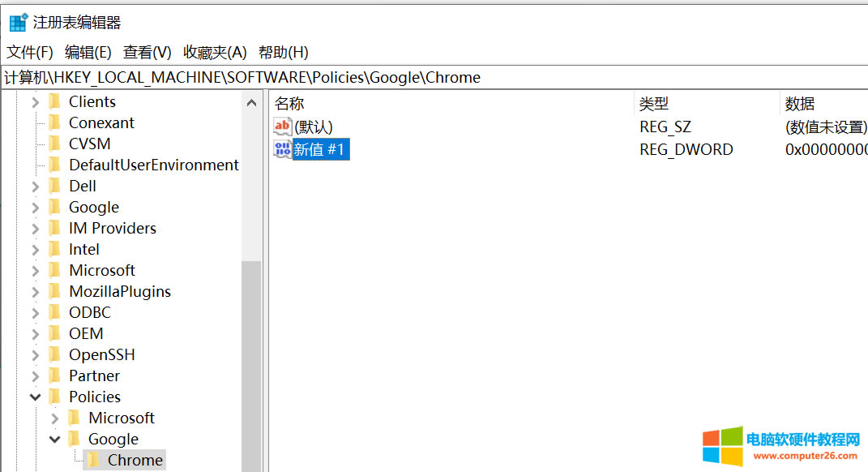Expand the OEM key
Image resolution: width=868 pixels, height=472 pixels.
tap(36, 334)
